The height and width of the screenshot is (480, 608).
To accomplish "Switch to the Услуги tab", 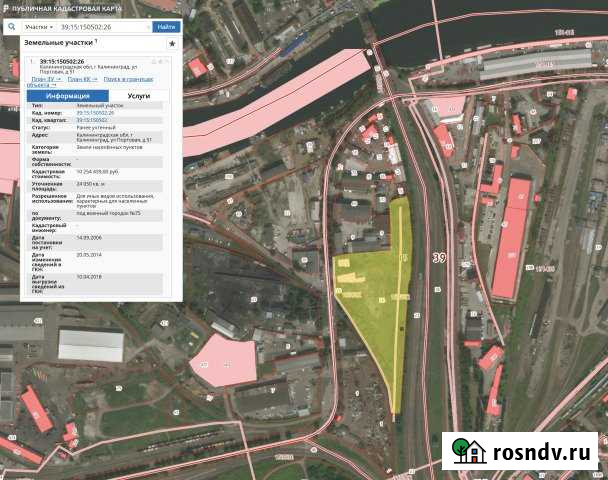I will pos(139,96).
